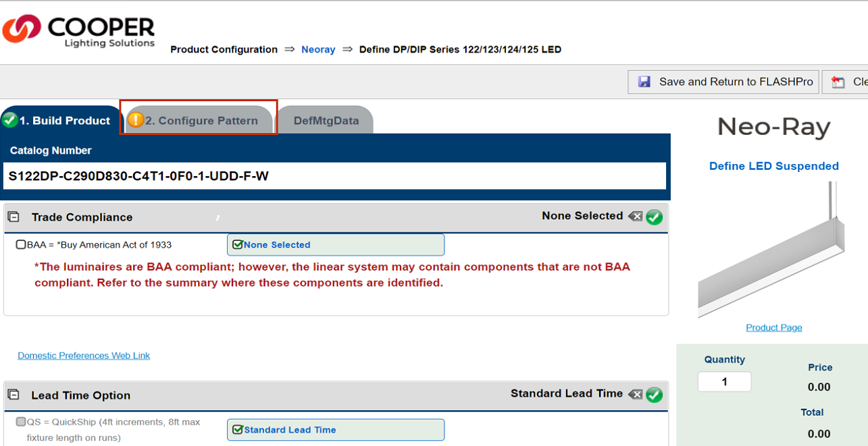
Task: Click the floppy disk save icon
Action: (644, 82)
